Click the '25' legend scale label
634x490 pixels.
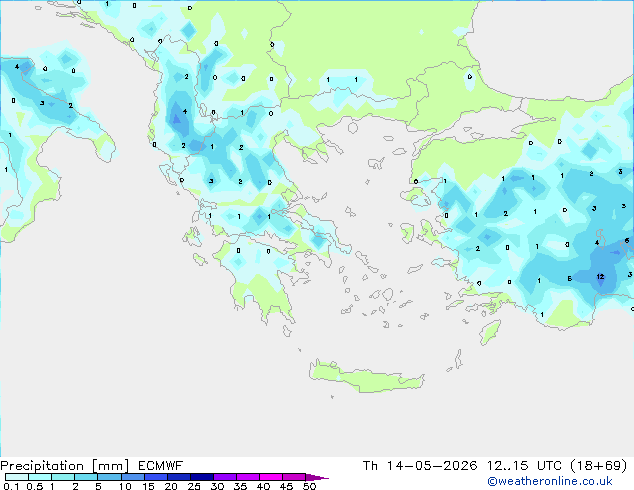[194, 486]
